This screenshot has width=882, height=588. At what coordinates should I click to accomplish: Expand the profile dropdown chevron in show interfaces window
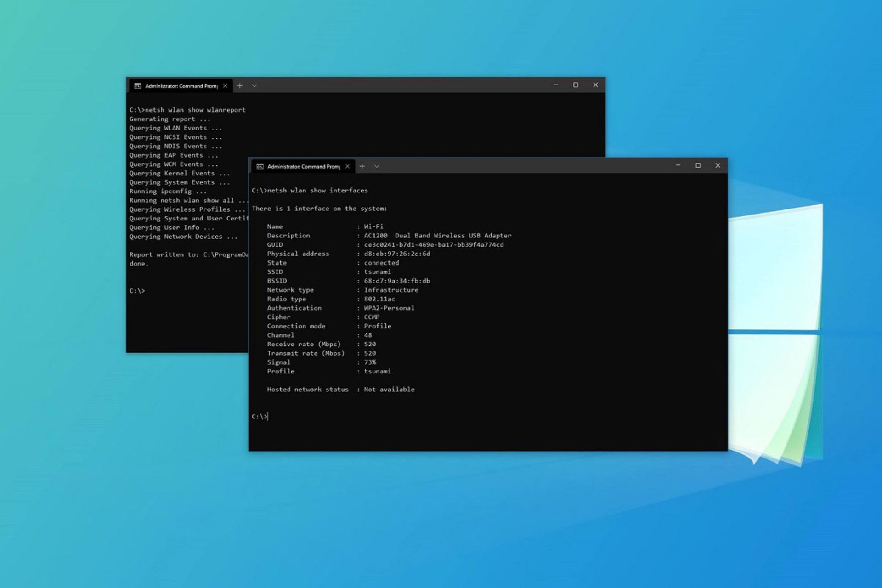pyautogui.click(x=377, y=166)
